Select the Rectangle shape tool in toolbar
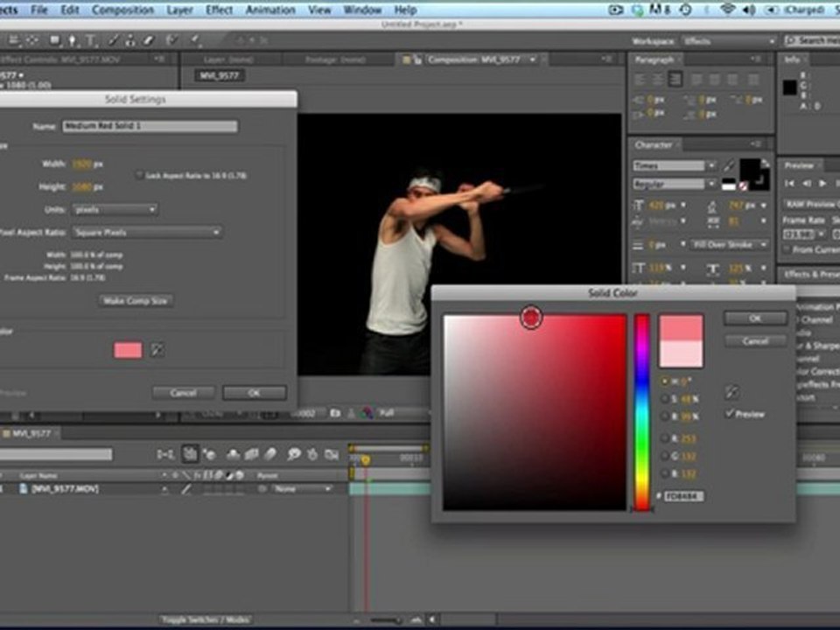 54,40
